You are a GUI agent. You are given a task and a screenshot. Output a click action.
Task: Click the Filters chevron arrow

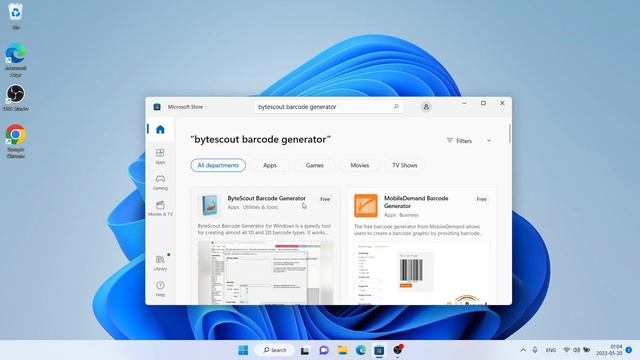click(489, 140)
